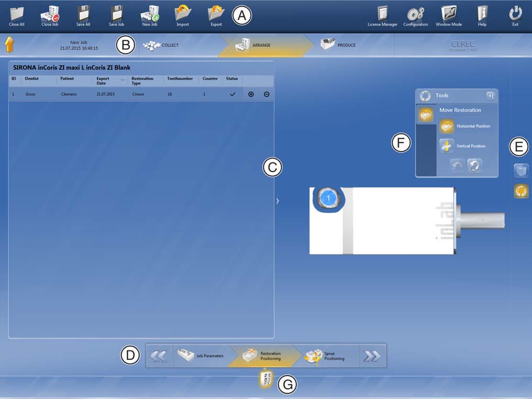This screenshot has height=399, width=532.
Task: Click the status checkmark in row 1
Action: click(x=232, y=94)
